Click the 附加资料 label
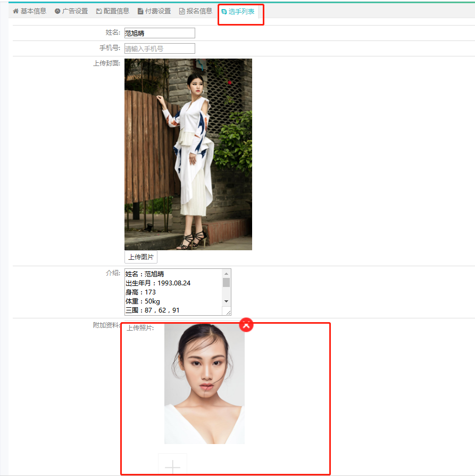 pyautogui.click(x=106, y=325)
